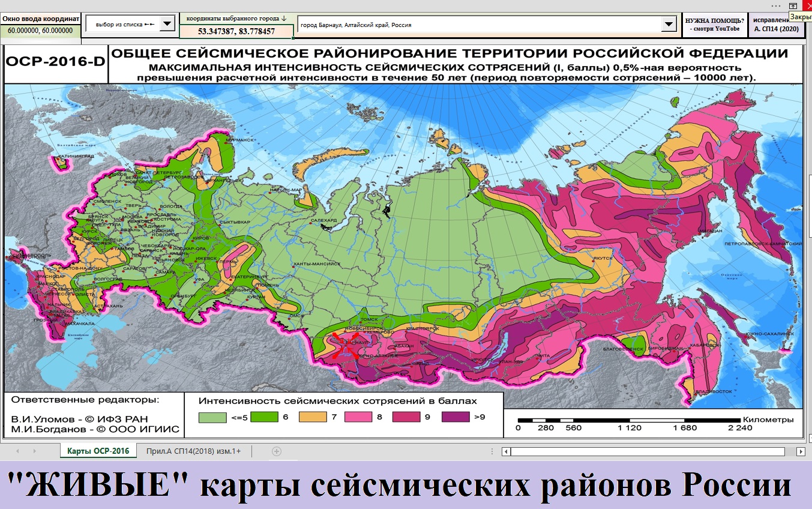Click the bright green '6' legend swatch
The image size is (812, 509).
264,417
